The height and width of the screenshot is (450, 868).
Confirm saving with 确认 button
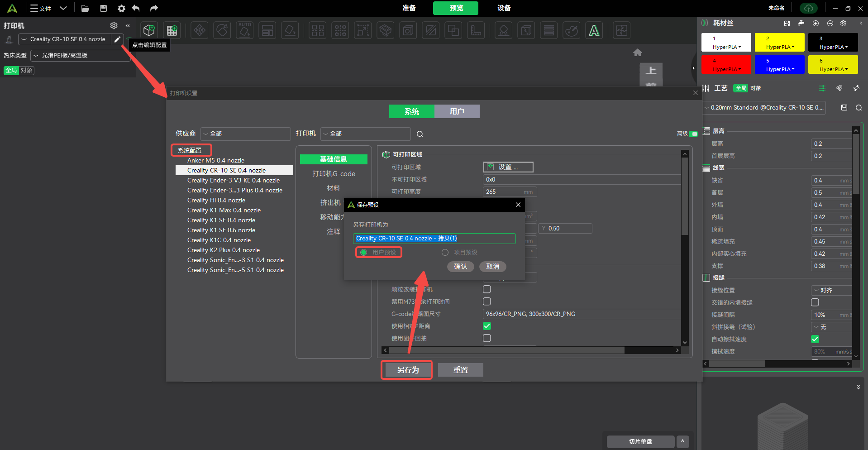click(460, 267)
